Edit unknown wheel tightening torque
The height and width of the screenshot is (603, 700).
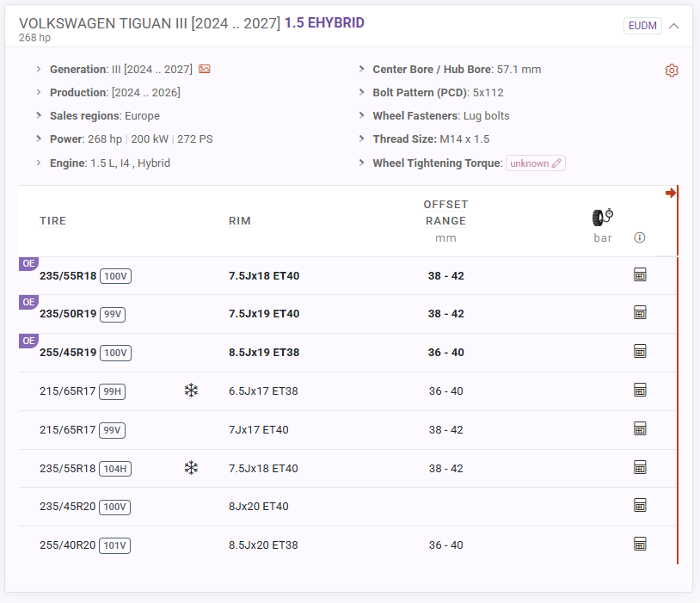[x=535, y=163]
